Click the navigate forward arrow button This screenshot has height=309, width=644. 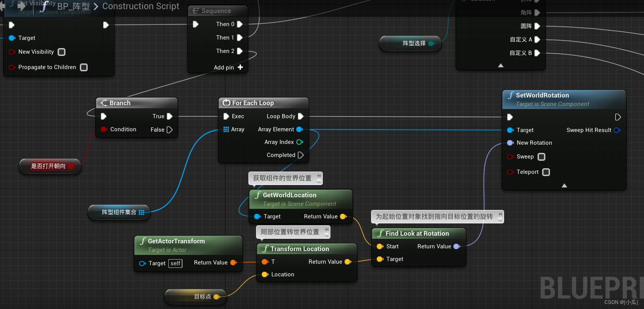click(x=21, y=6)
